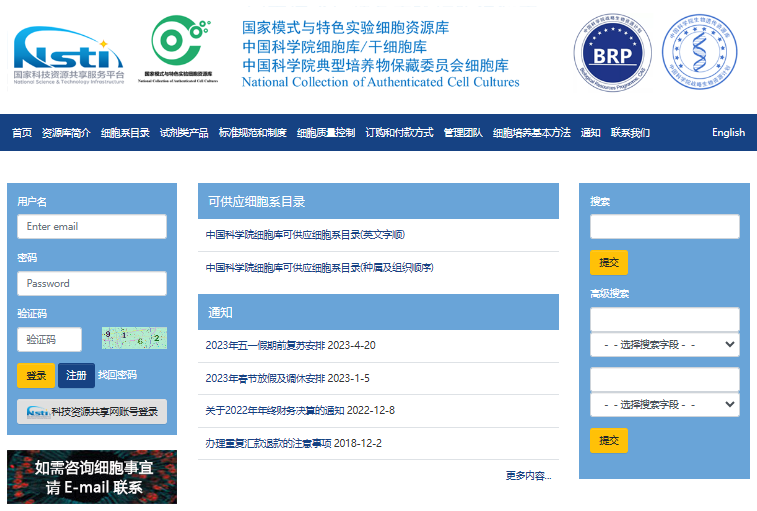Click the 找回密码 link

[117, 375]
